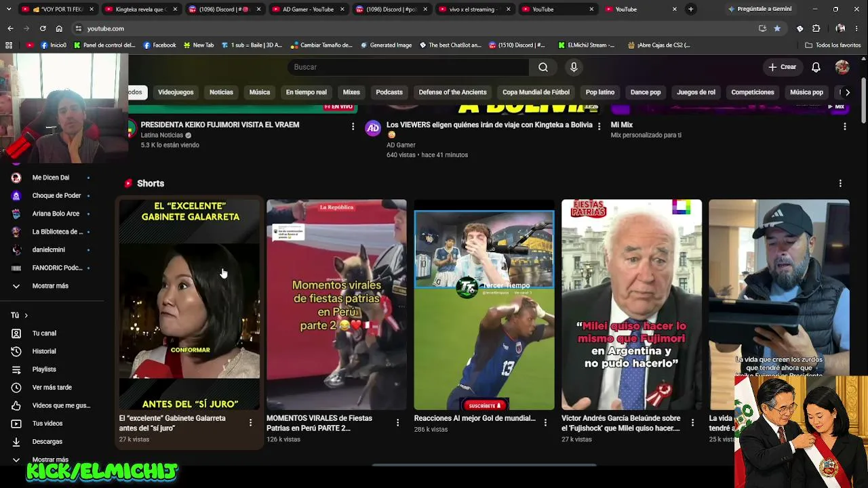Viewport: 868px width, 488px height.
Task: Open Me Dicen Dai subscription channel
Action: coord(52,178)
